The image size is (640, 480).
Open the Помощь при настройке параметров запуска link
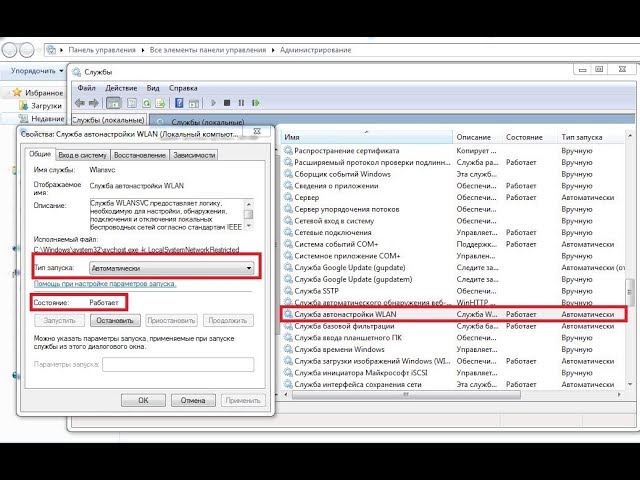pyautogui.click(x=105, y=284)
